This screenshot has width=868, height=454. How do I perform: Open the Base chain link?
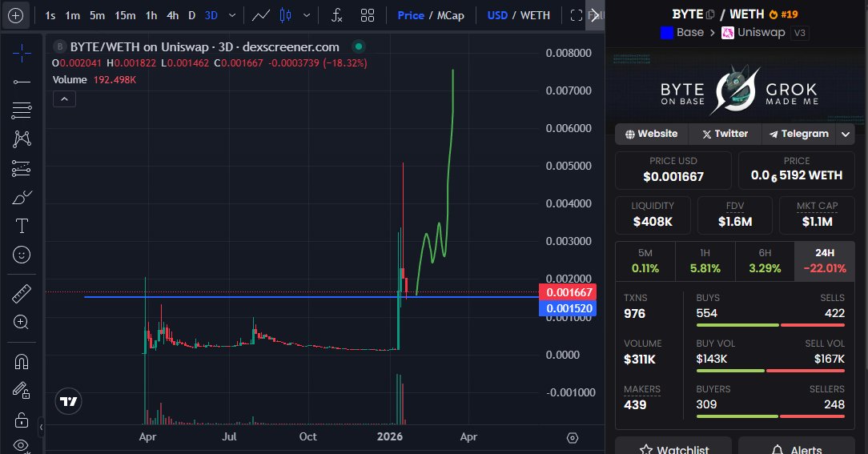[682, 33]
